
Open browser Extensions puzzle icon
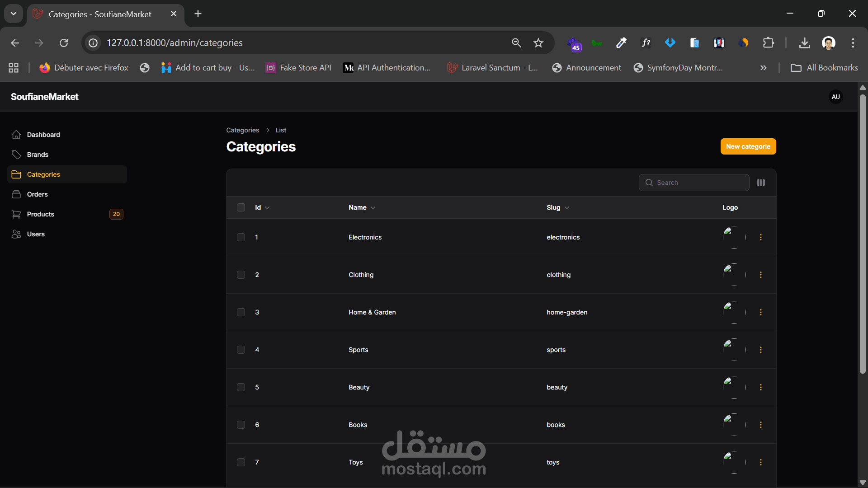click(768, 43)
